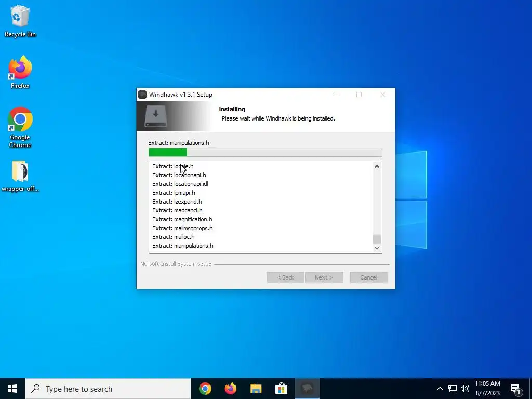Select the 'Extract: madcapcl.h' log line

click(x=177, y=210)
